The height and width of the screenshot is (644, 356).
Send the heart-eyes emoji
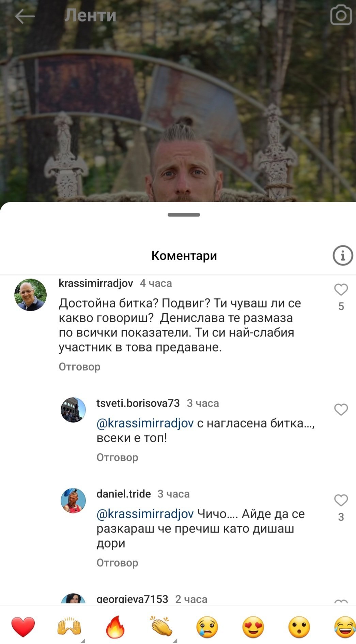[253, 627]
